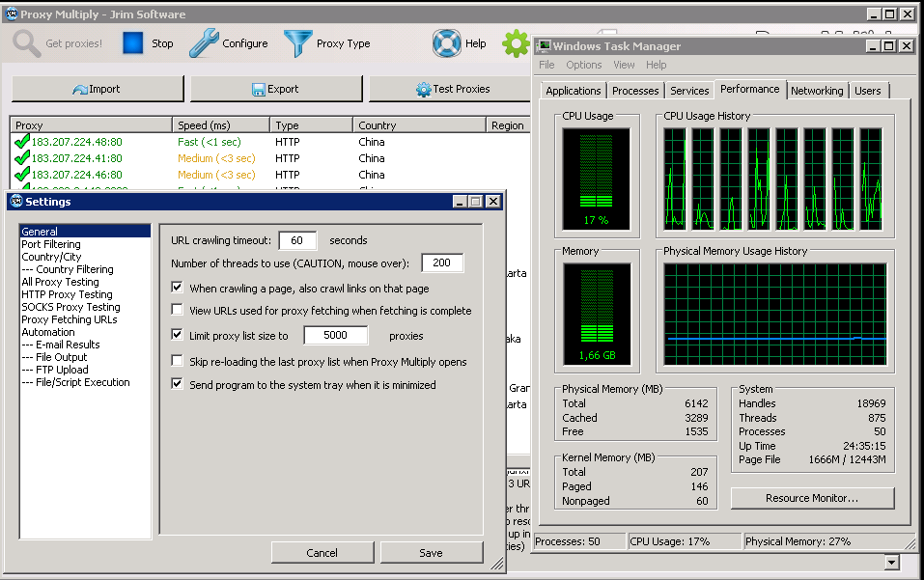Select SOCKS Proxy Testing settings category
The width and height of the screenshot is (924, 580).
[85, 307]
